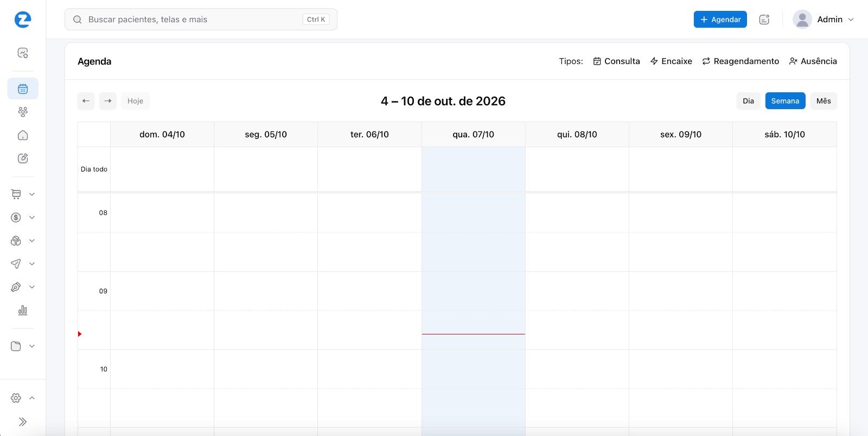This screenshot has height=436, width=868.
Task: Expand the folder menu chevron
Action: pos(32,346)
